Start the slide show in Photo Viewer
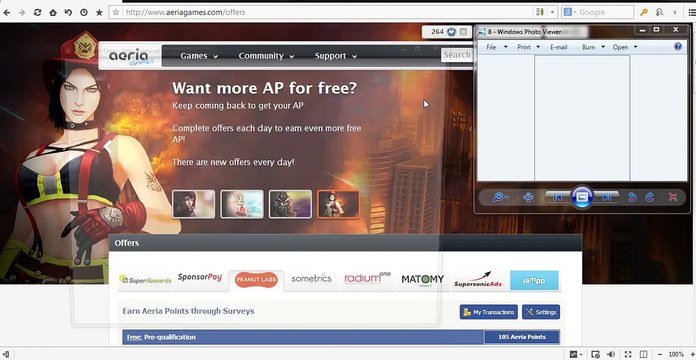The image size is (696, 360). click(x=582, y=197)
